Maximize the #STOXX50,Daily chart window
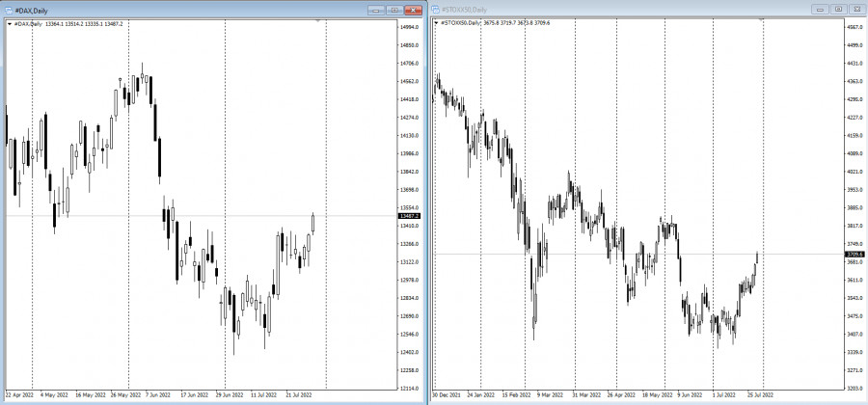 837,9
